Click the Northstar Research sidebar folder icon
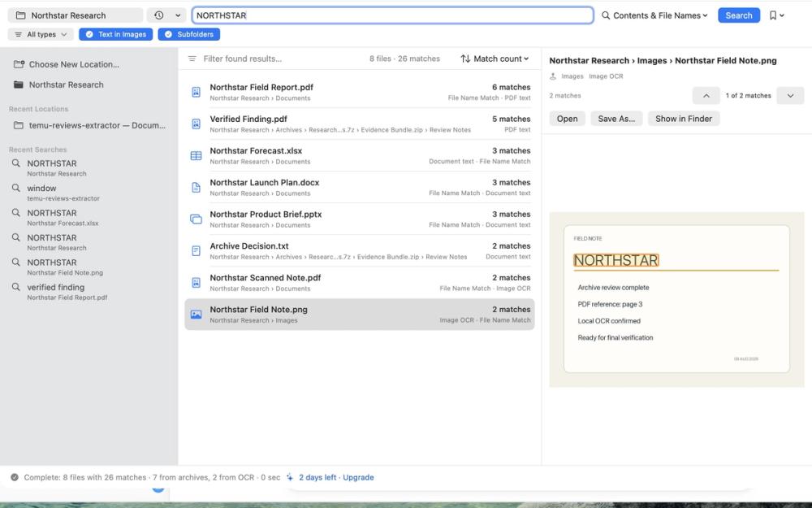This screenshot has height=508, width=812. point(19,85)
